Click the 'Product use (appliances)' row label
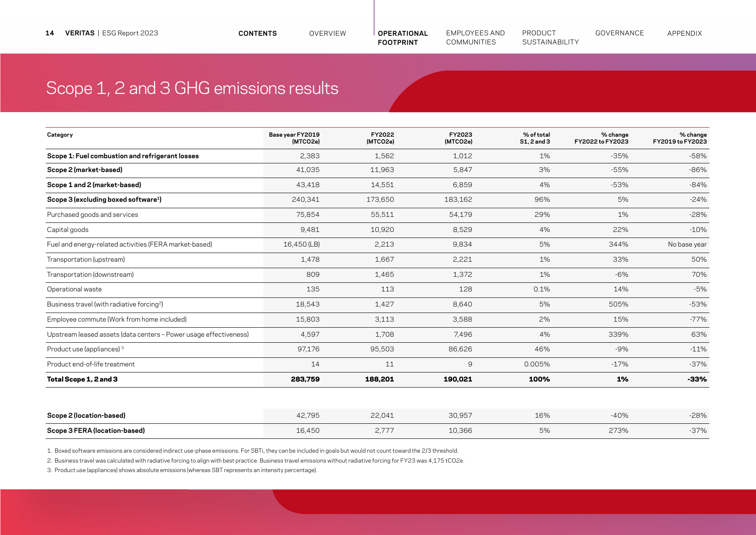This screenshot has width=756, height=535. click(x=85, y=349)
